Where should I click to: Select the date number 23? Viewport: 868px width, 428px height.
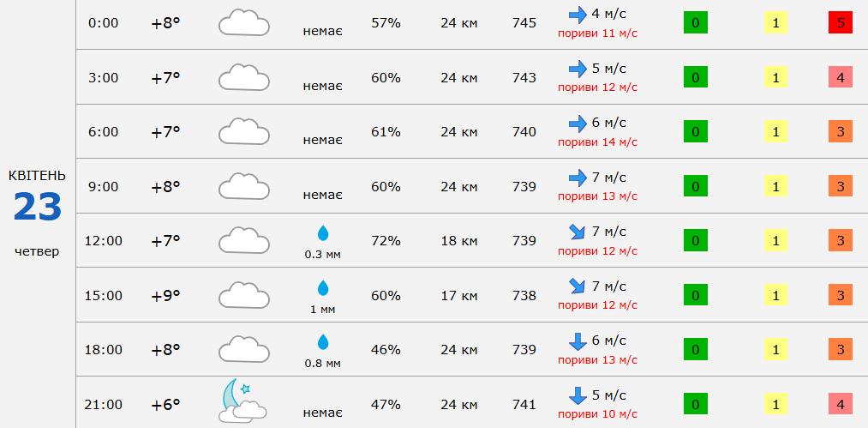point(38,208)
